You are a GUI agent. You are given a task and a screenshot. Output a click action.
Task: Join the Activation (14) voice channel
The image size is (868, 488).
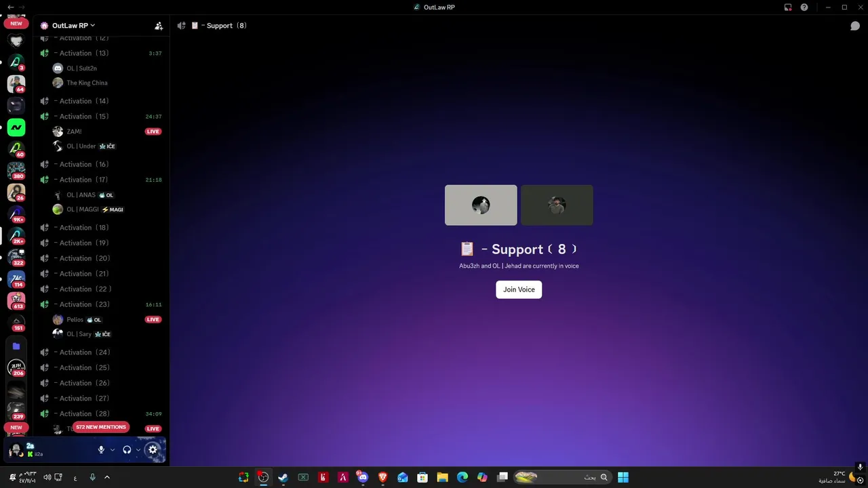tap(100, 101)
